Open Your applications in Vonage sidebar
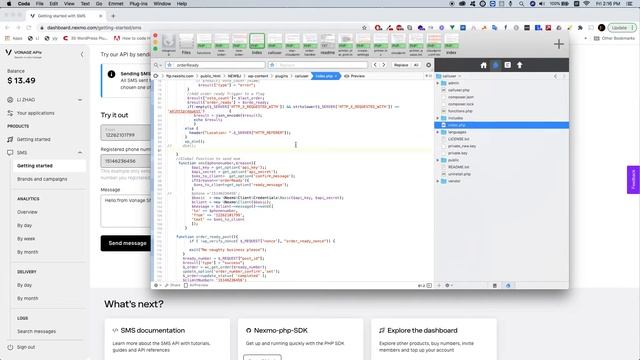Viewport: 640px width, 360px height. click(36, 113)
